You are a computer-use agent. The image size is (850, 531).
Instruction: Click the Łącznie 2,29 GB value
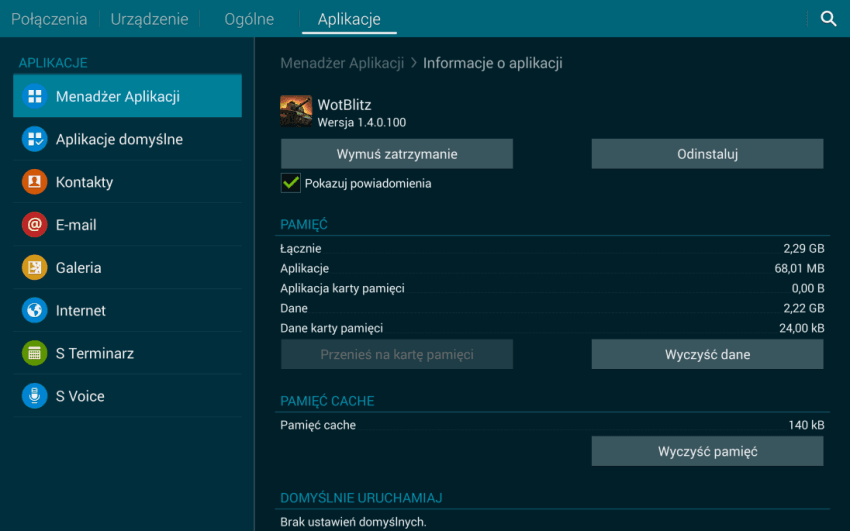click(803, 249)
